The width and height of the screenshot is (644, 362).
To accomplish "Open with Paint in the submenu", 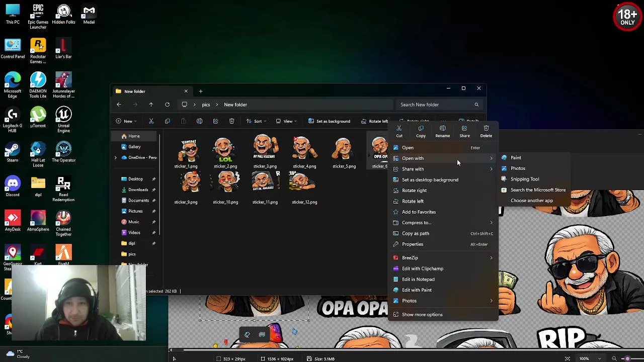I will pos(534,158).
